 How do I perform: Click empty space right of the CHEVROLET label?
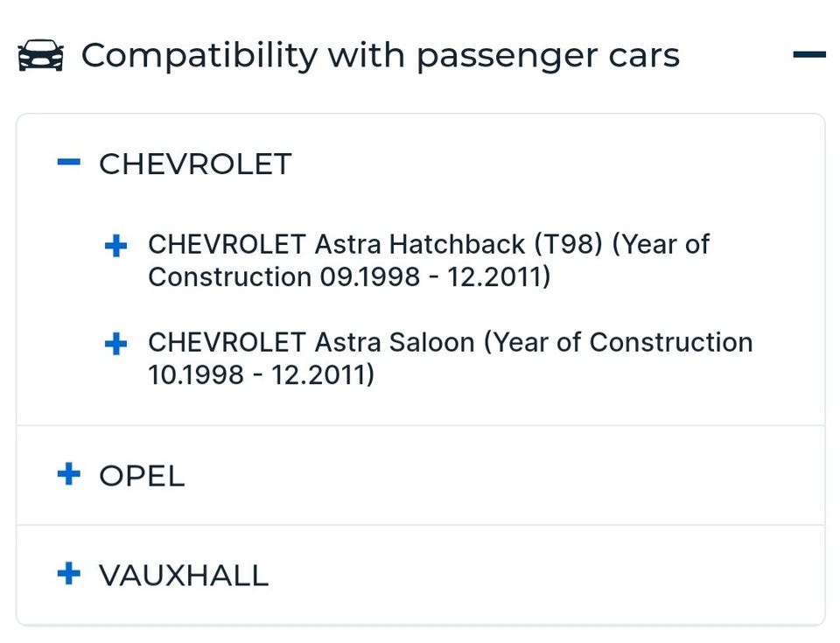point(542,164)
